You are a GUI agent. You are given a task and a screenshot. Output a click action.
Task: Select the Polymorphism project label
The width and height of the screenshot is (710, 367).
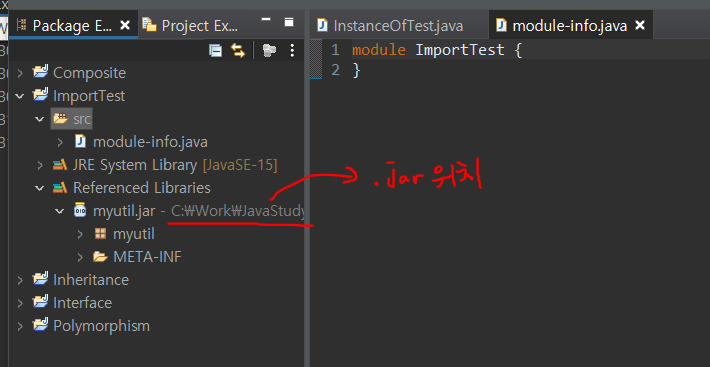pyautogui.click(x=101, y=326)
